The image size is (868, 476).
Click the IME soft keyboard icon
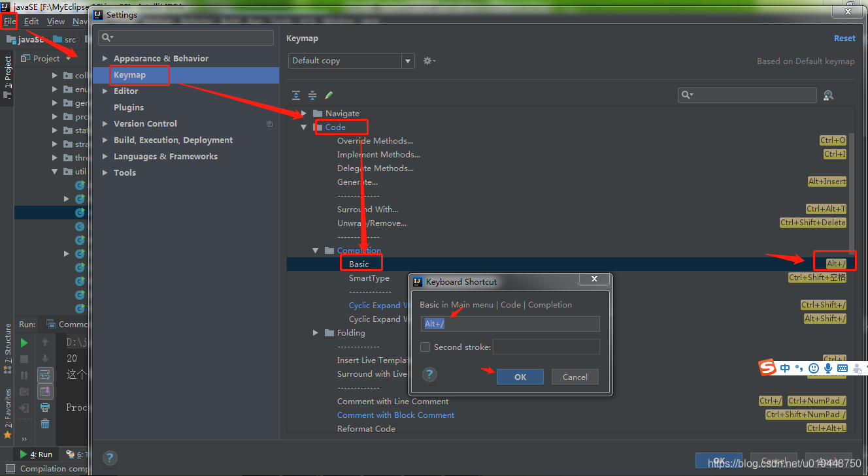click(x=843, y=368)
